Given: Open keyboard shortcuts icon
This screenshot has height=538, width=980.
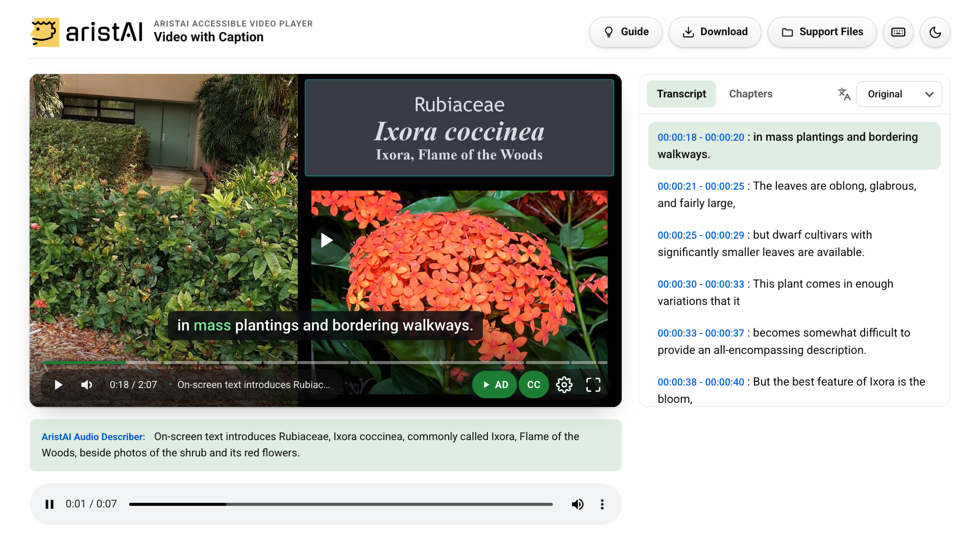Looking at the screenshot, I should pyautogui.click(x=898, y=32).
